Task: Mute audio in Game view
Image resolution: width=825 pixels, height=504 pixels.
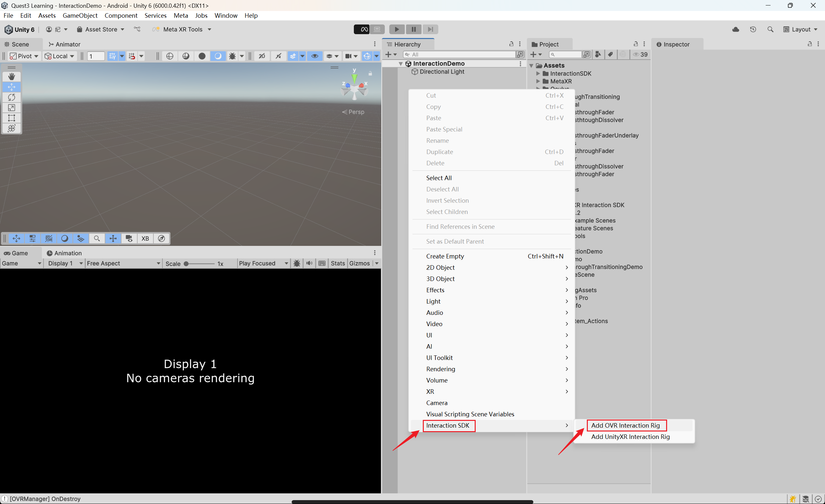Action: click(309, 263)
